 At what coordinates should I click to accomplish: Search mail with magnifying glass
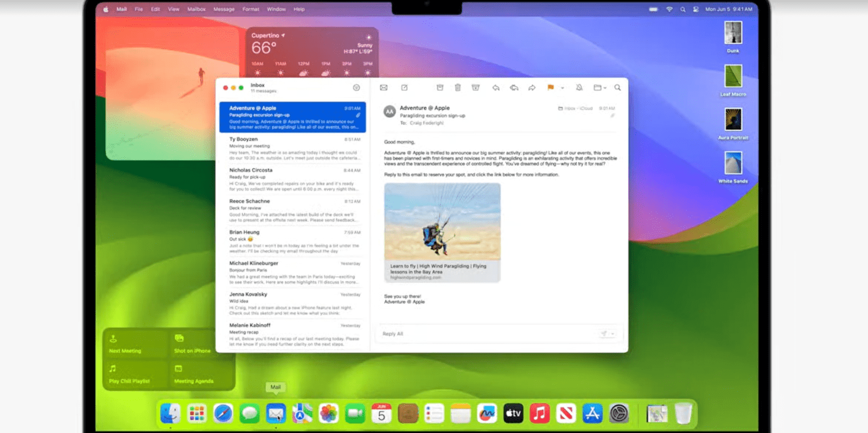pos(617,87)
